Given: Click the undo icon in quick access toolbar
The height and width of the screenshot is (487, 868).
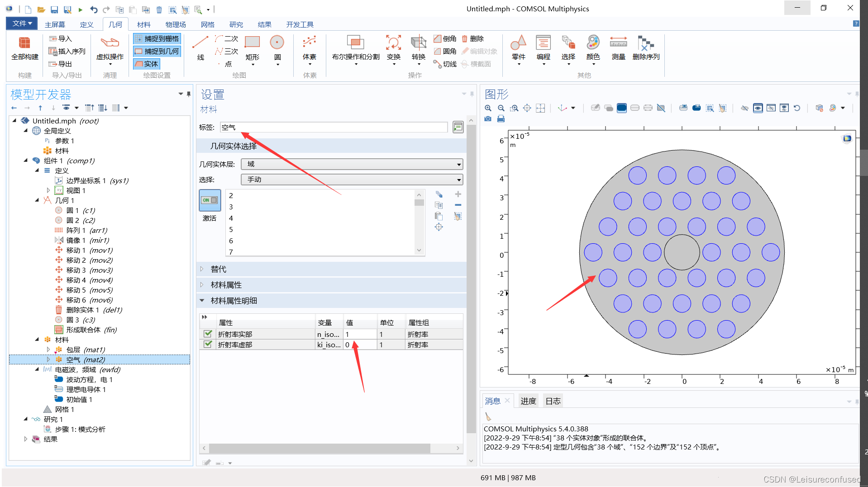Looking at the screenshot, I should (x=94, y=9).
